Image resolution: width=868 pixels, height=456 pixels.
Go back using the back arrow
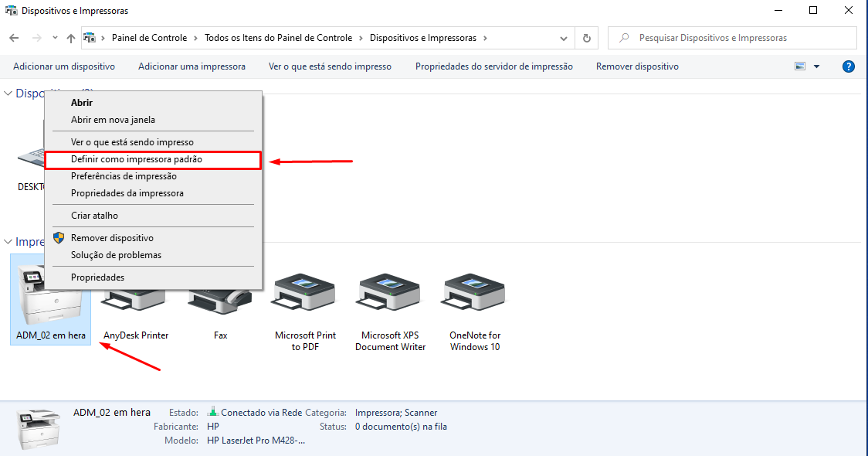14,38
